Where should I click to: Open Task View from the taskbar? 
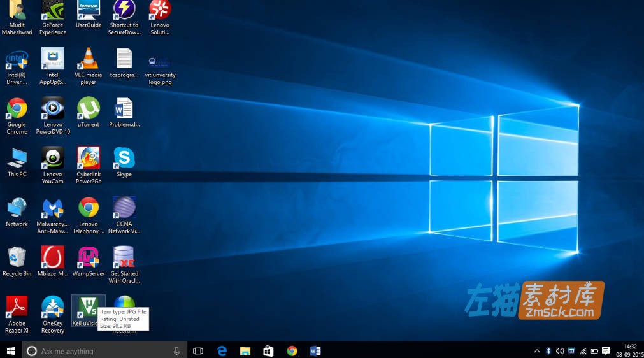[198, 351]
